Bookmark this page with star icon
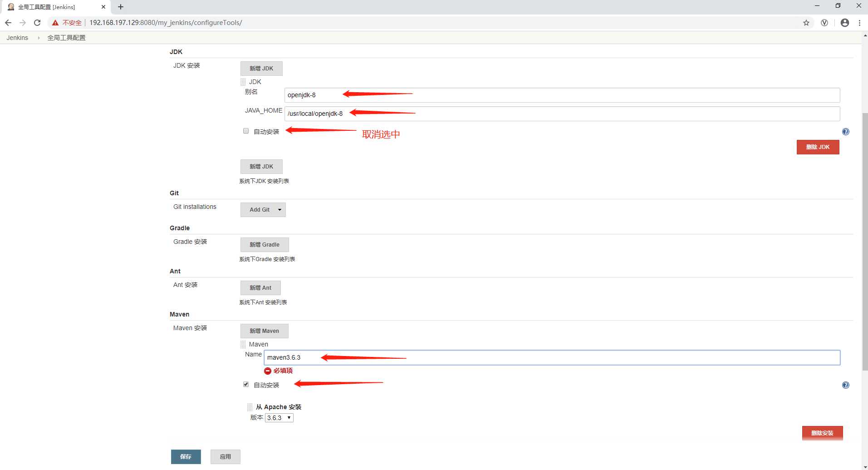Viewport: 868px width, 470px height. tap(806, 23)
